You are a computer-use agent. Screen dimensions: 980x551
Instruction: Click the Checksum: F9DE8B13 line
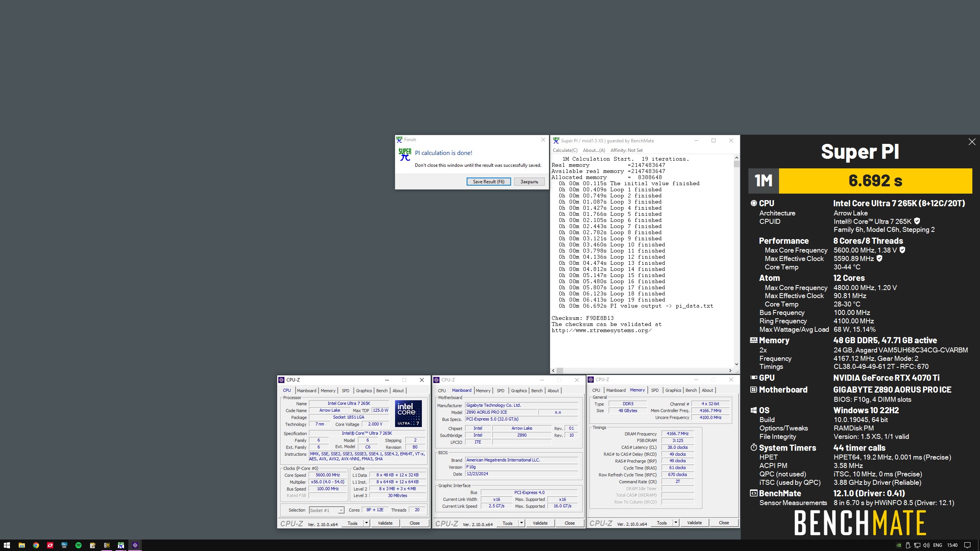click(582, 318)
